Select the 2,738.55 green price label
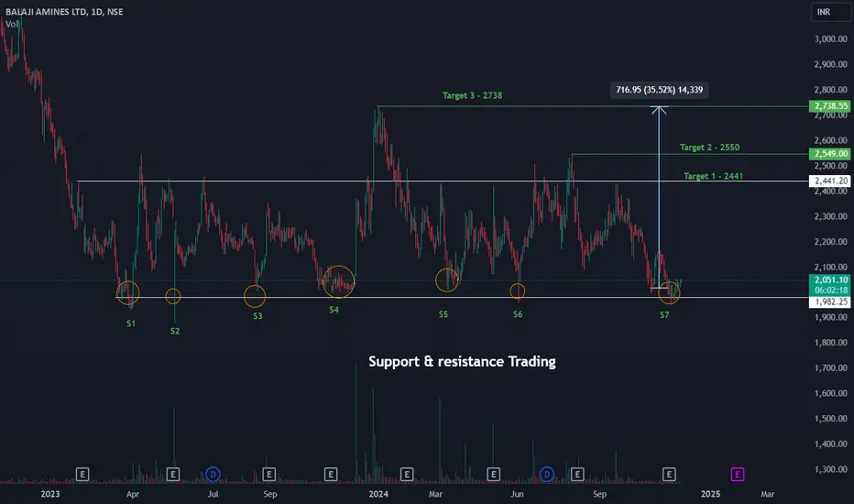Screen dimensions: 854x504 point(830,105)
